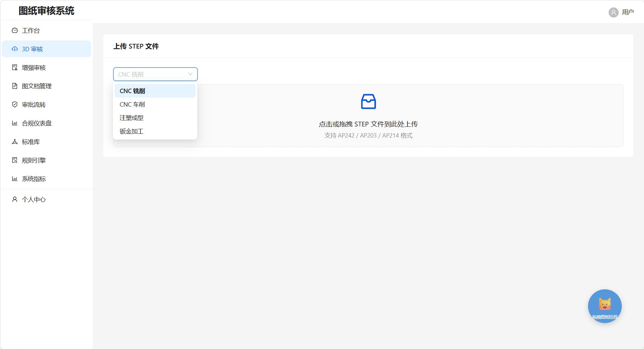Screen dimensions: 644x349
Task: Open the 合规仪表盘 page
Action: pyautogui.click(x=46, y=123)
